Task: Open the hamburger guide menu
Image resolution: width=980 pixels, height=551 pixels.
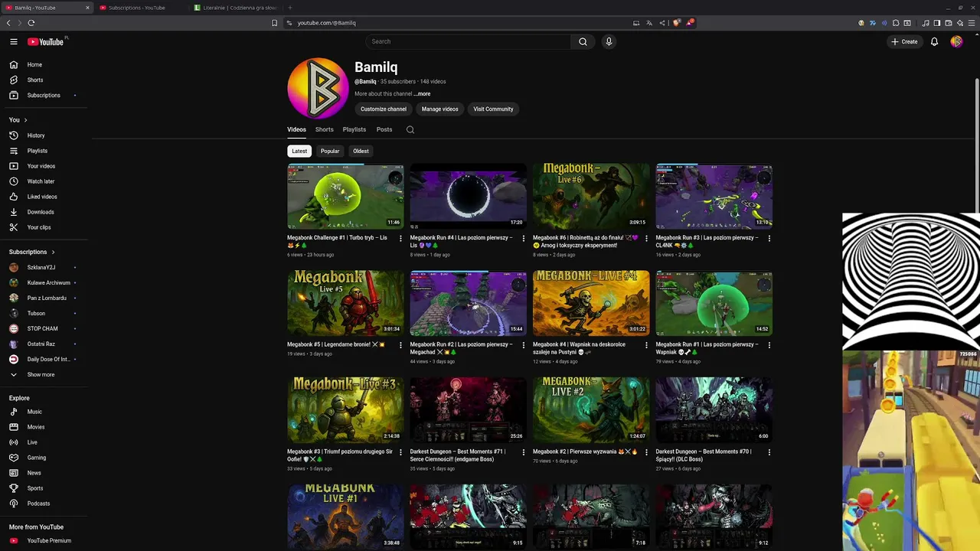Action: tap(14, 41)
